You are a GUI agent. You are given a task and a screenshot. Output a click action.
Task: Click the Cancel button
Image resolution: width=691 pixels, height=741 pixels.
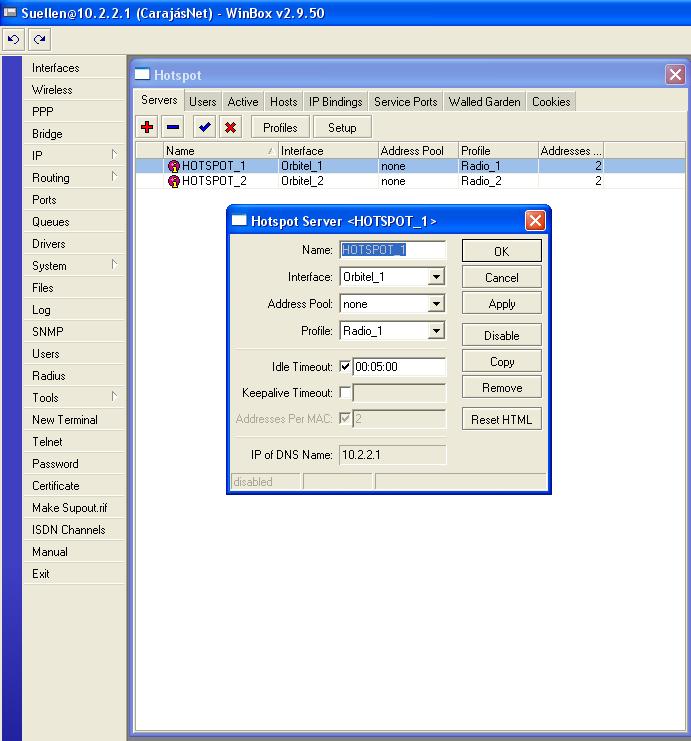(x=501, y=277)
